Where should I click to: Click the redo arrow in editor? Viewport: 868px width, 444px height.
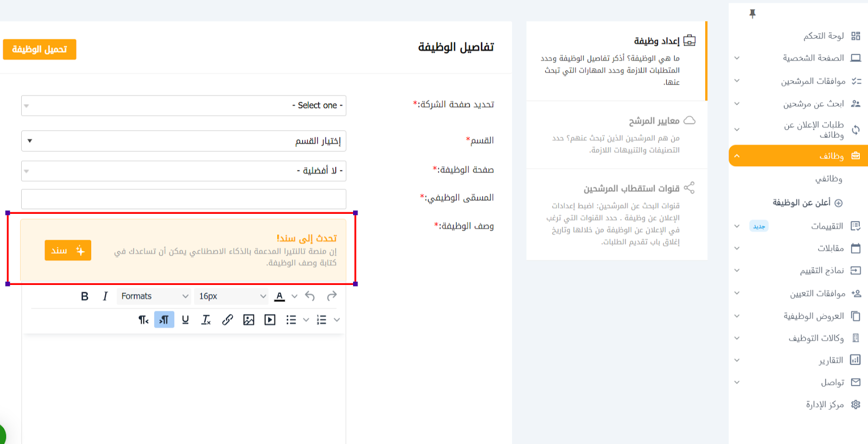click(x=331, y=296)
